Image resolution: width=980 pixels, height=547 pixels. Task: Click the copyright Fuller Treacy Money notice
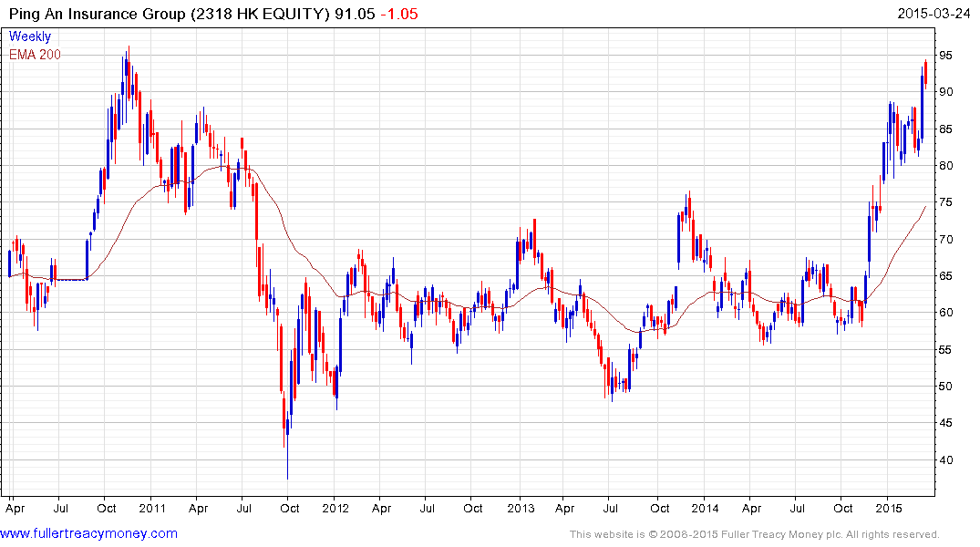[755, 534]
